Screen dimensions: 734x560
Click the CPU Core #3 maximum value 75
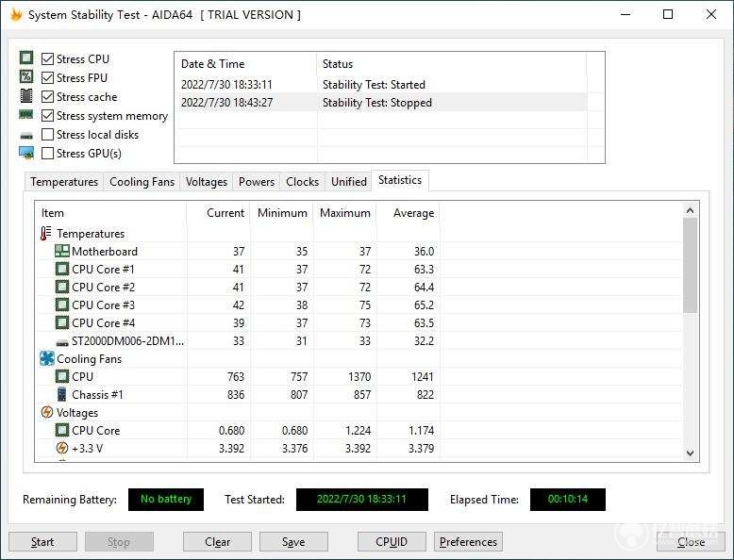pos(365,305)
